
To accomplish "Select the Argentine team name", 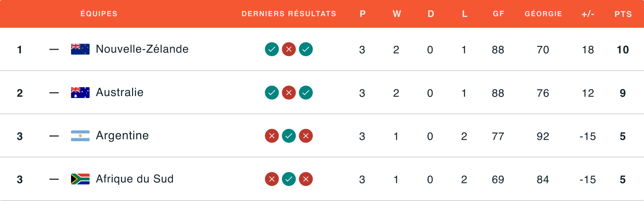I will coord(122,136).
